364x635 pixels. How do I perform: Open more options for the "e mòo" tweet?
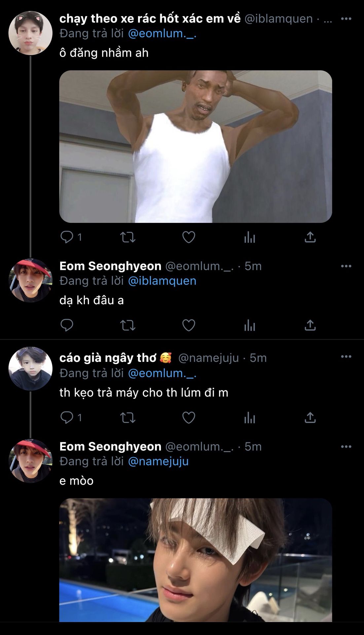[x=346, y=446]
